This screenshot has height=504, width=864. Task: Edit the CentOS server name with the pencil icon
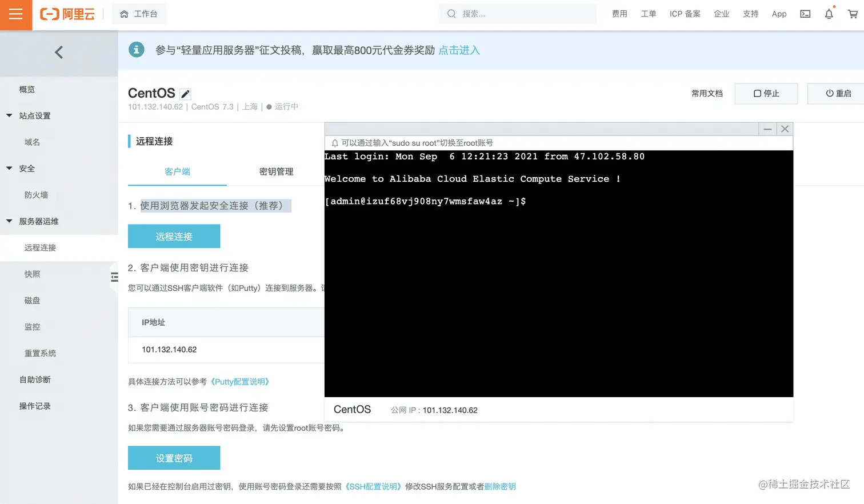(185, 94)
